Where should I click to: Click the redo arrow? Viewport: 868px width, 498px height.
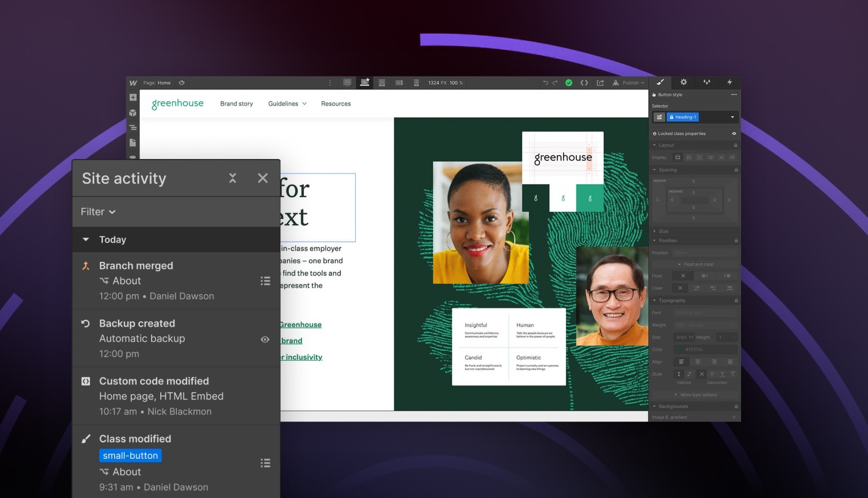point(555,83)
